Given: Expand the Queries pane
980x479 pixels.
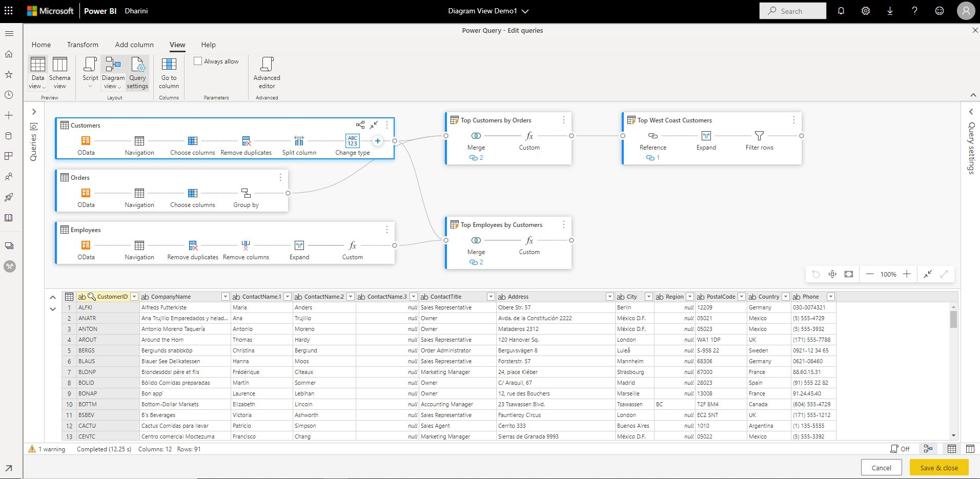Looking at the screenshot, I should [x=34, y=112].
